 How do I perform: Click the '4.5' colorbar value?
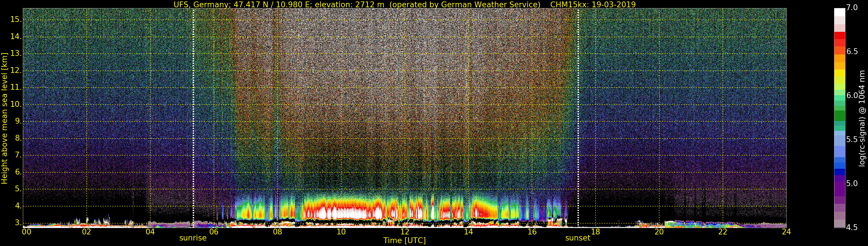coord(852,227)
